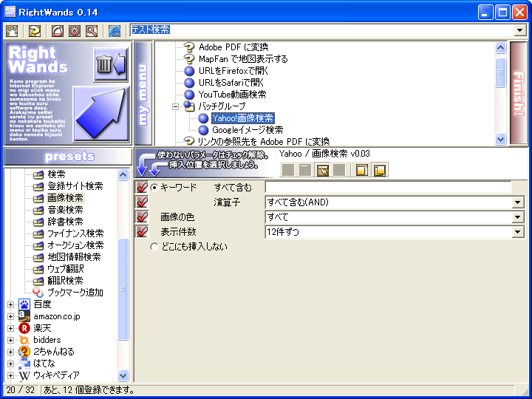Image resolution: width=532 pixels, height=399 pixels.
Task: Select the ファイナンス検索 preset
Action: click(x=75, y=233)
